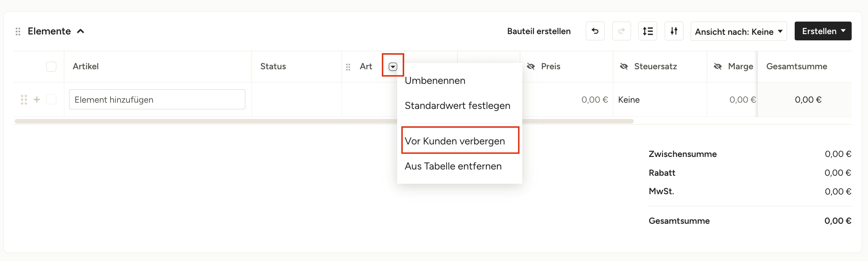Toggle the select-all checkbox in header
Viewport: 868px width, 261px height.
(x=51, y=66)
